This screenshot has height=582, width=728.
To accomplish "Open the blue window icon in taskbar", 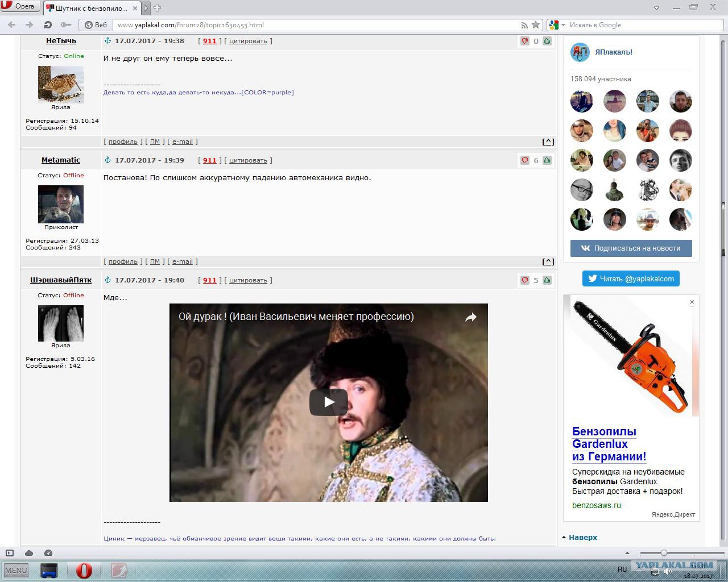I will [49, 570].
